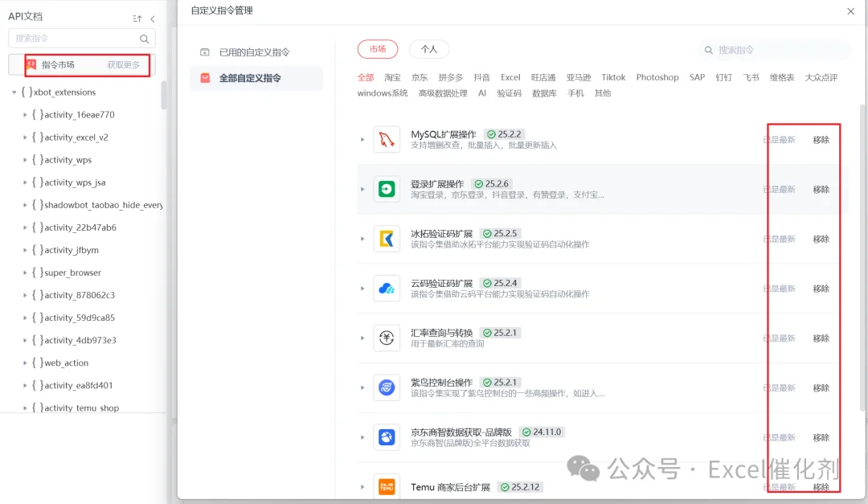Select activity_4db973e3 in the tree
The image size is (868, 504).
coord(80,340)
